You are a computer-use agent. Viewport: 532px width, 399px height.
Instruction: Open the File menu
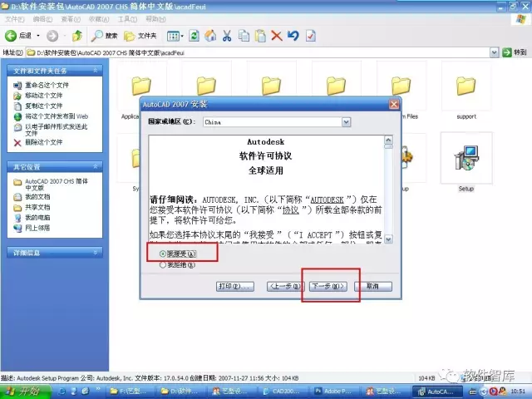15,19
